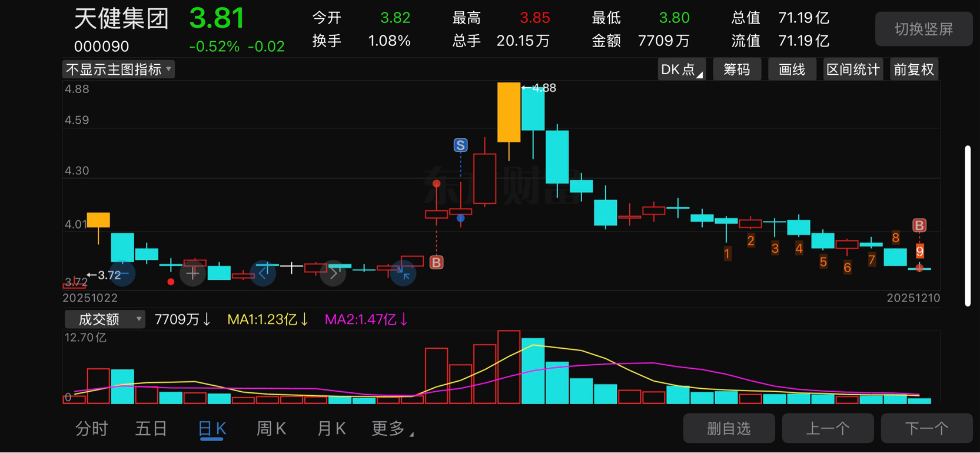
Task: Switch to the 五日 tab
Action: pyautogui.click(x=151, y=429)
